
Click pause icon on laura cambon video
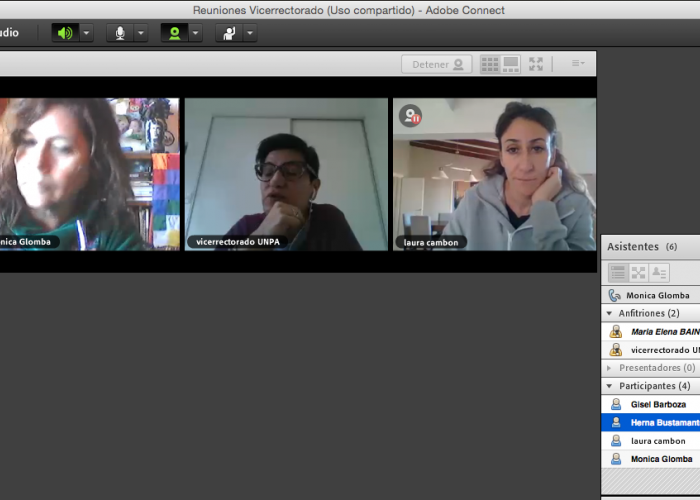click(x=410, y=116)
